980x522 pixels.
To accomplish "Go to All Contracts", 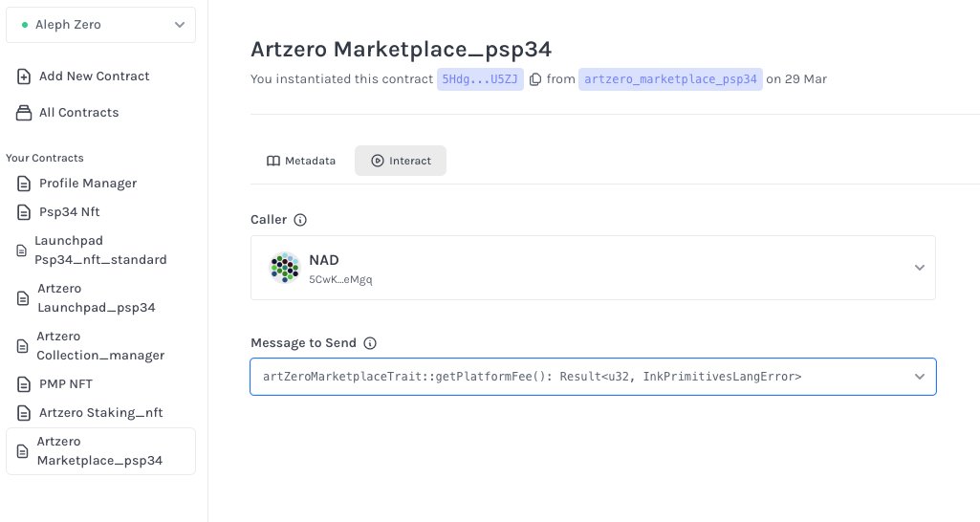I will [x=78, y=113].
